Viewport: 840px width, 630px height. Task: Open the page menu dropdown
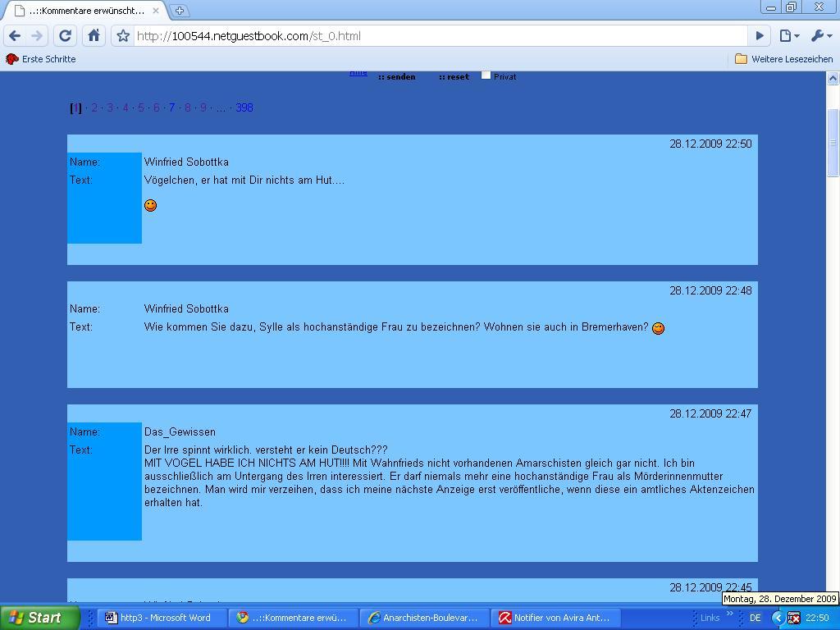point(789,36)
